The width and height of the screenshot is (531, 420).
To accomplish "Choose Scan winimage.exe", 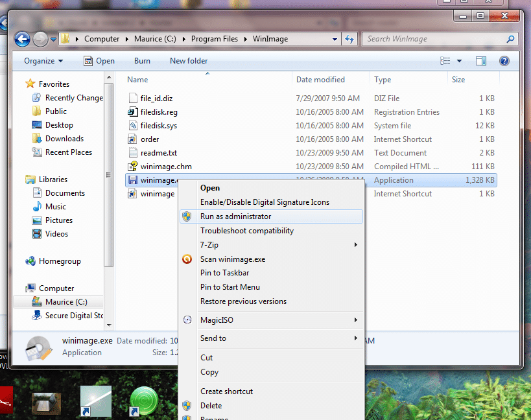I will pos(271,259).
